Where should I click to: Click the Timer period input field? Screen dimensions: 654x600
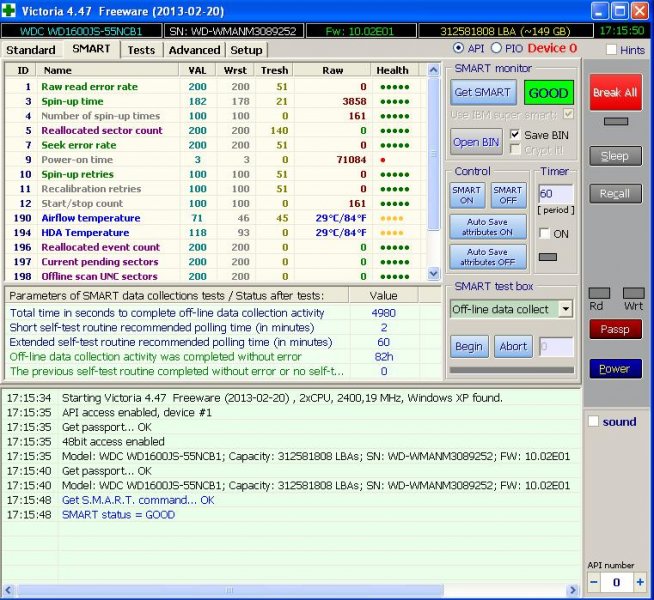[x=555, y=193]
